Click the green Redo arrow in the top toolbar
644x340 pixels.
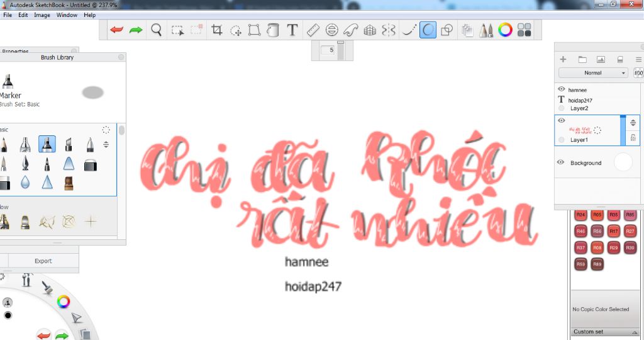pos(136,30)
